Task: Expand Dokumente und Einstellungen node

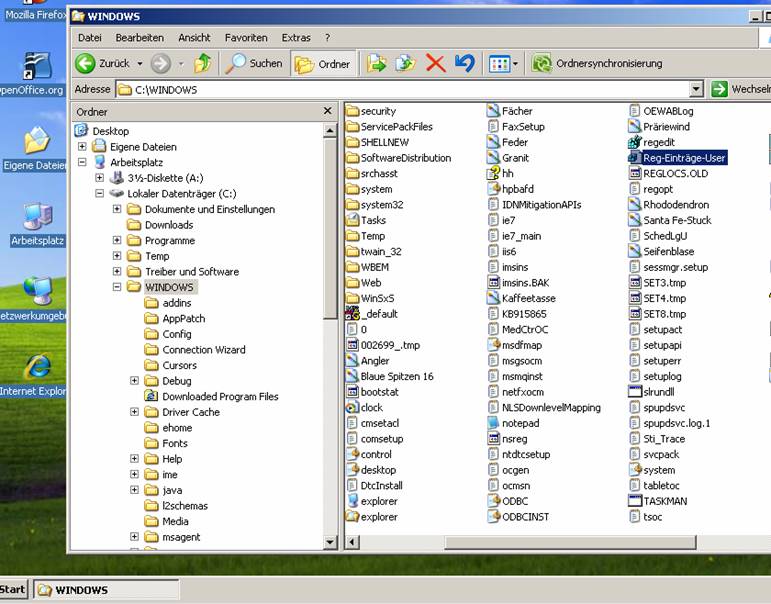Action: tap(117, 209)
